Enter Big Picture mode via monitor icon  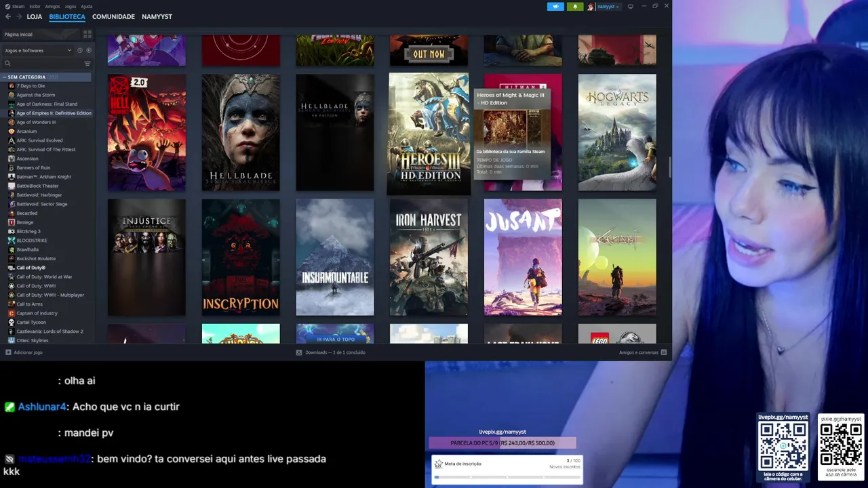(630, 6)
